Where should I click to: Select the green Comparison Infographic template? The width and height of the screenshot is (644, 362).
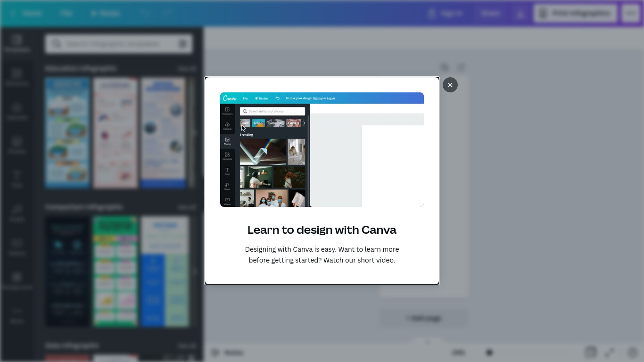pyautogui.click(x=116, y=271)
